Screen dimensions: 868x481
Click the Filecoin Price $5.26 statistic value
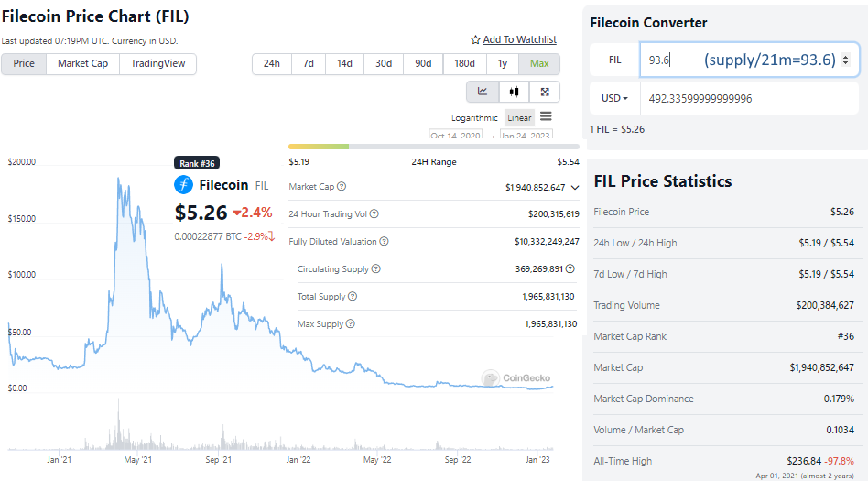point(842,212)
